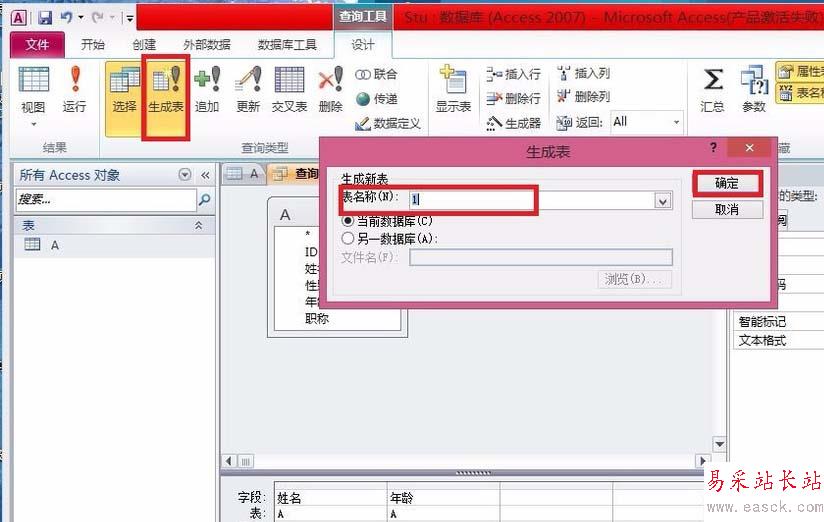Open the Property Sheet (属性表)

click(x=801, y=71)
